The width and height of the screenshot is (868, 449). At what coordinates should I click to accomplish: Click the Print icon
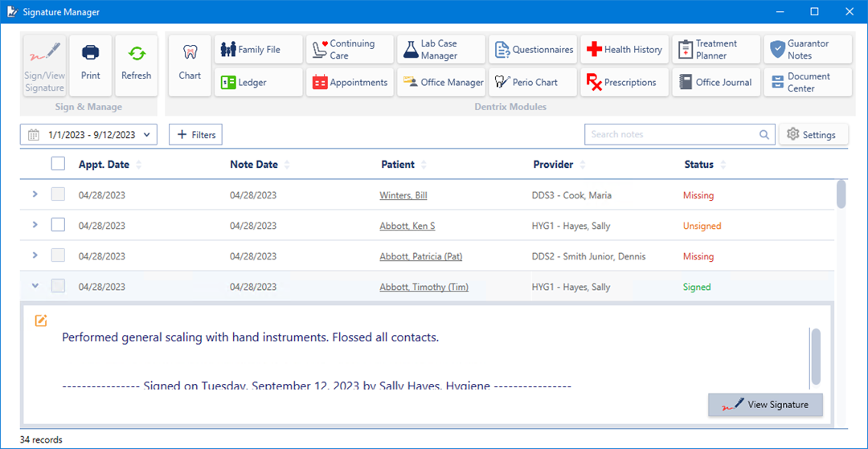(91, 65)
